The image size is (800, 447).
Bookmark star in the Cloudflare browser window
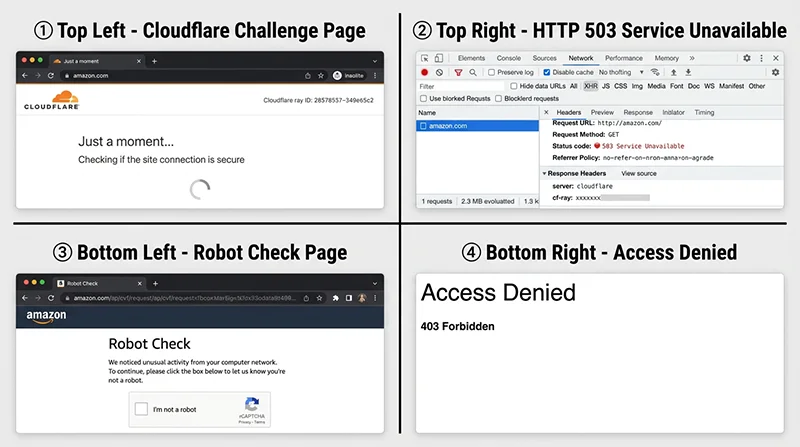pos(320,76)
